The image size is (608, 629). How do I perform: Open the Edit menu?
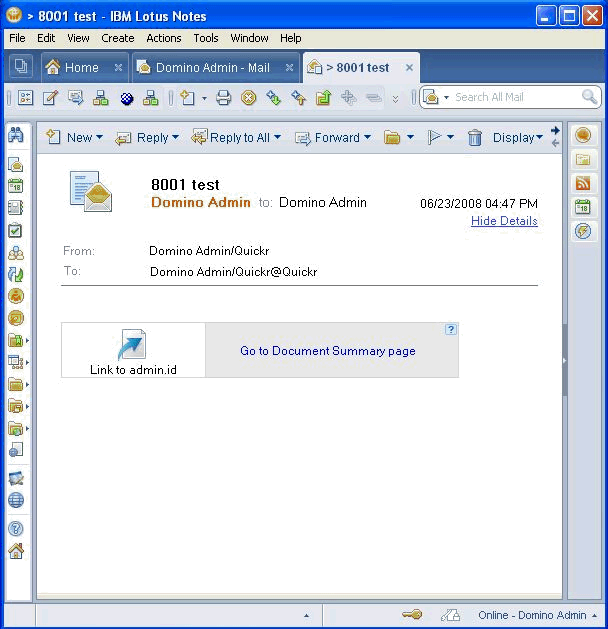46,38
